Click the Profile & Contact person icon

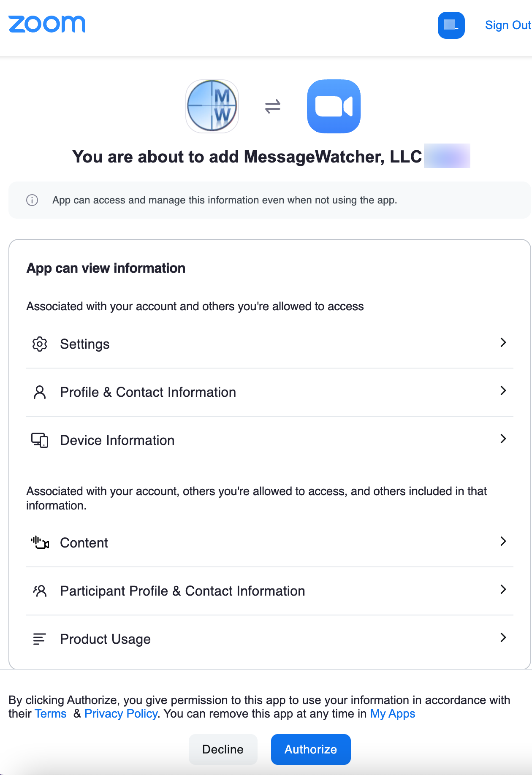click(40, 392)
